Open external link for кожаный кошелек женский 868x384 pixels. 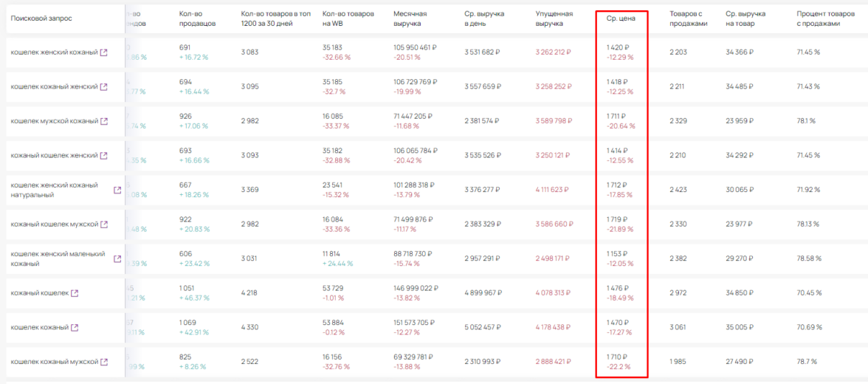(x=103, y=156)
